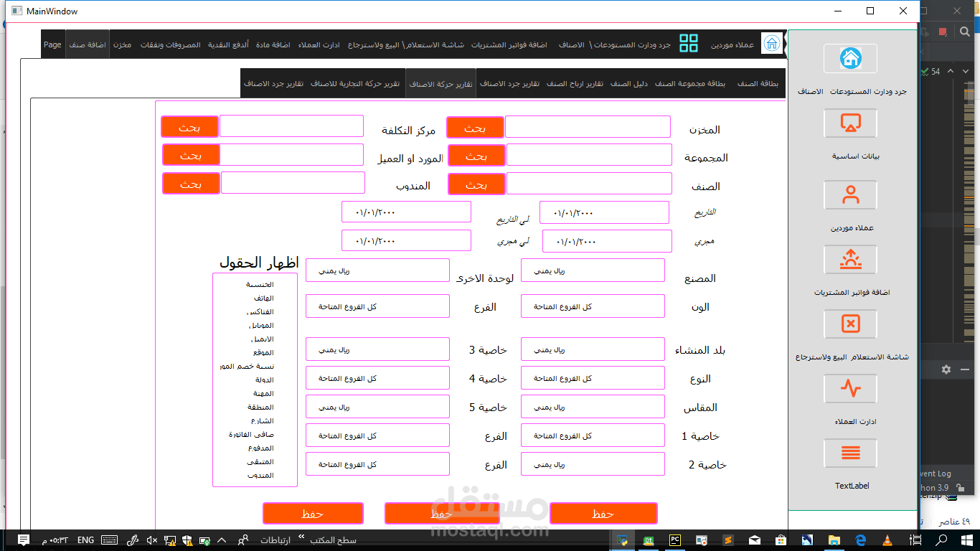Click بحث button next to الصنف field

[476, 184]
